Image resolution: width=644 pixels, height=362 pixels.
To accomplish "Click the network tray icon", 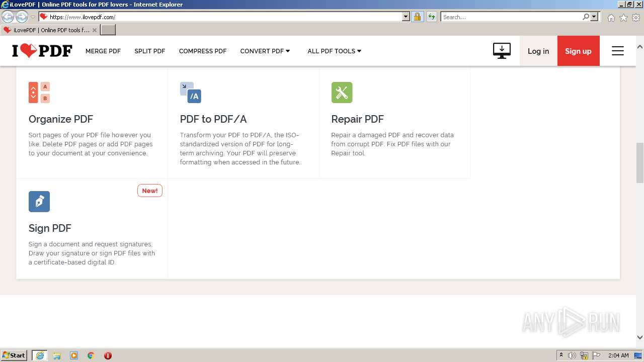I will click(x=584, y=355).
